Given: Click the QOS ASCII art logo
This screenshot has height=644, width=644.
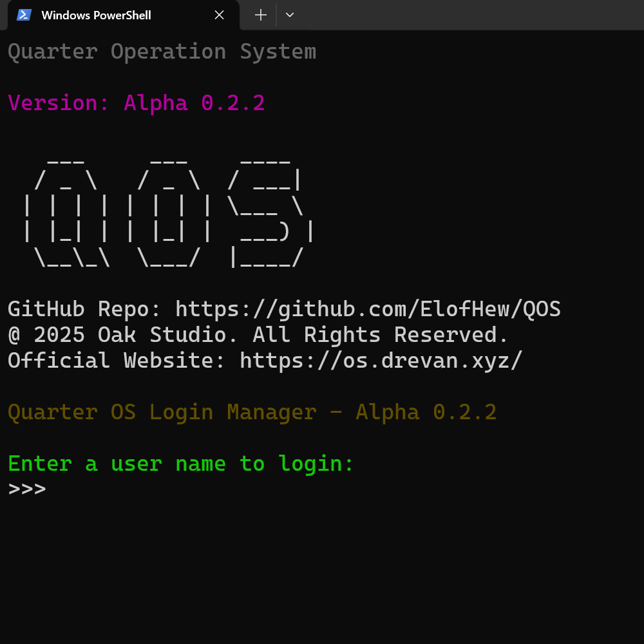Looking at the screenshot, I should [168, 213].
